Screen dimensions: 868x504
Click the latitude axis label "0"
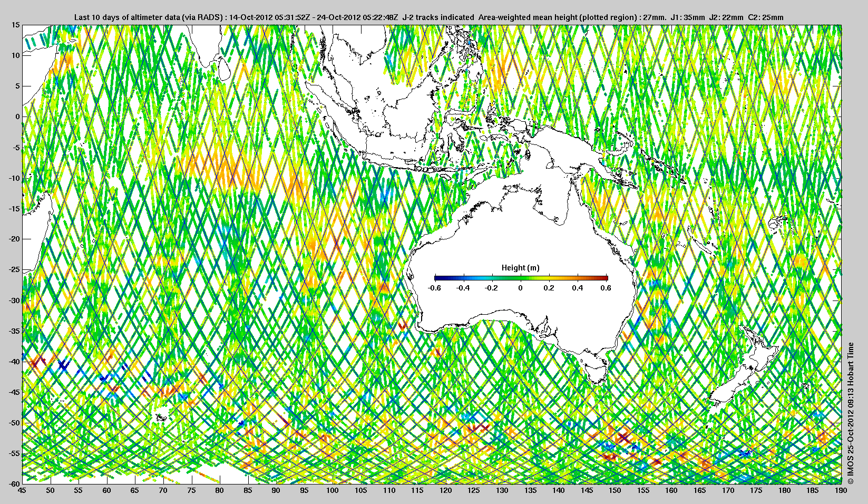(x=17, y=117)
